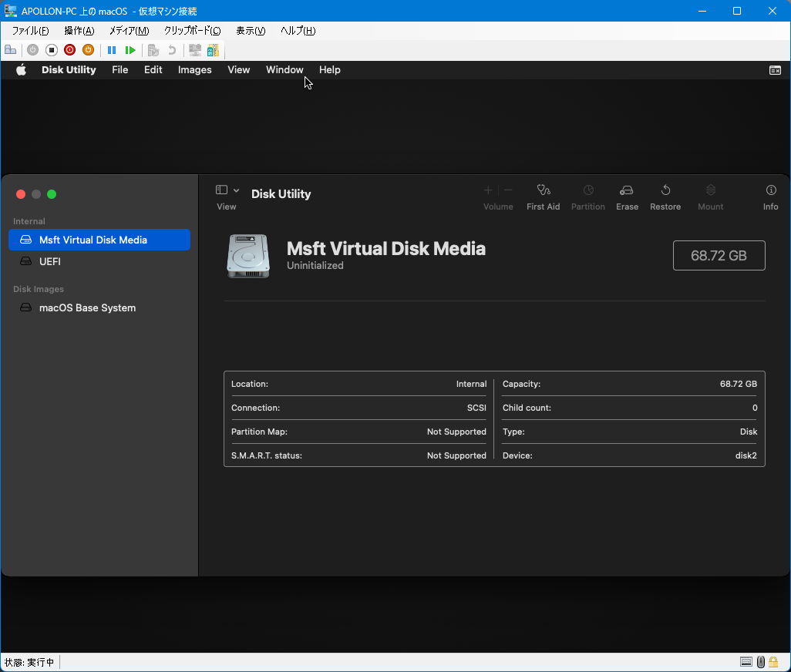The image size is (791, 672).
Task: Click the Disk Images section header
Action: coord(39,289)
